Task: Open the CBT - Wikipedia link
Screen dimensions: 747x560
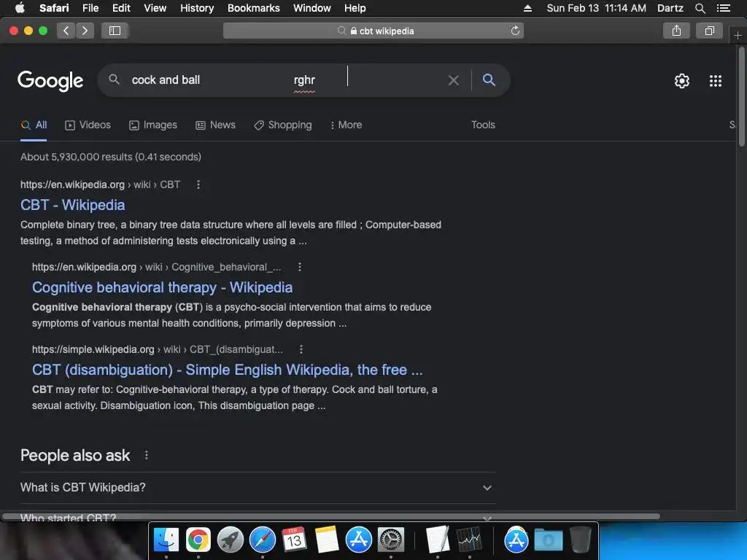Action: 73,205
